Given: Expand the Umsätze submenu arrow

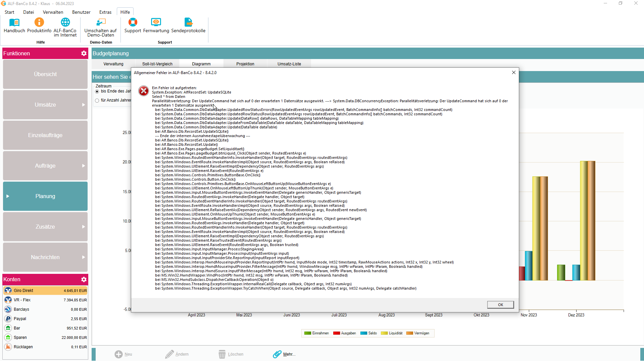Looking at the screenshot, I should 84,105.
